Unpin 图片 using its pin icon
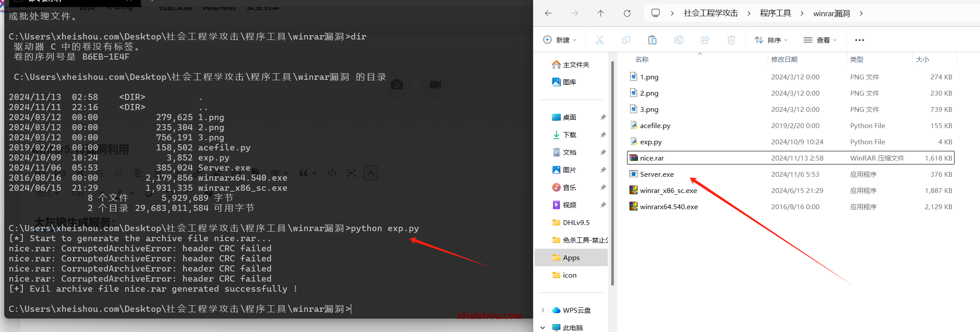Image resolution: width=980 pixels, height=332 pixels. click(603, 170)
